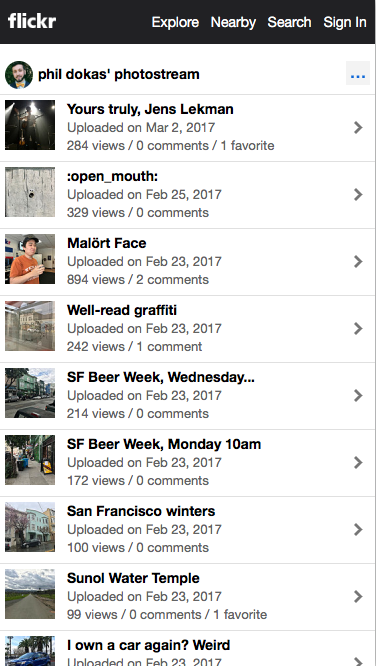Open the three-dot more options menu
The image size is (376, 666).
coord(358,73)
